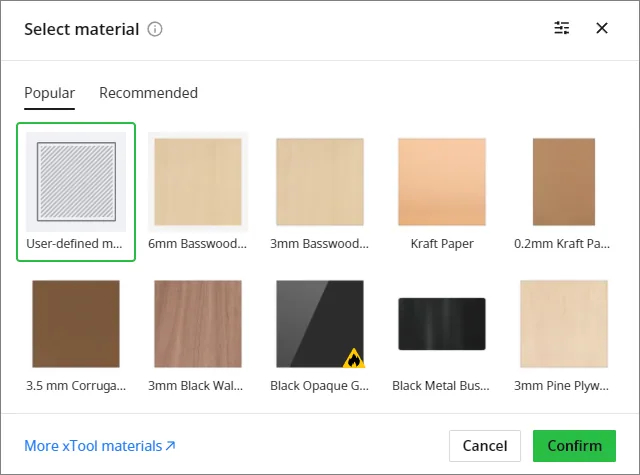Select the User-defined material thumbnail
640x475 pixels.
[76, 182]
